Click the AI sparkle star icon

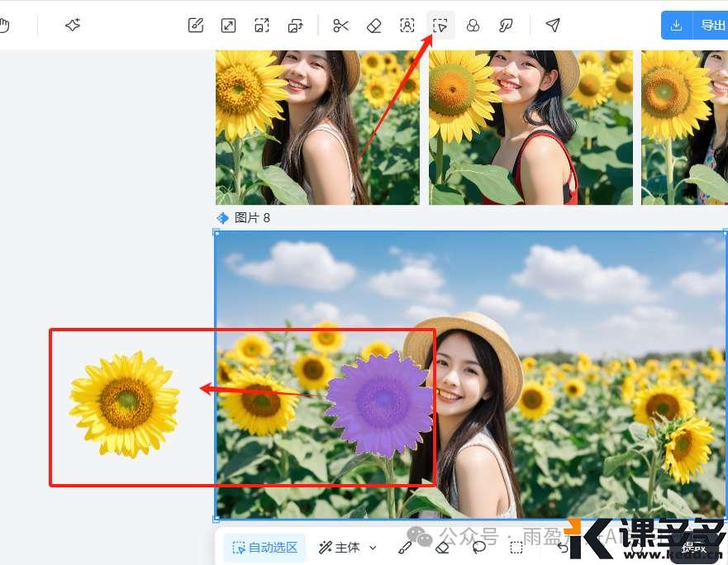73,26
